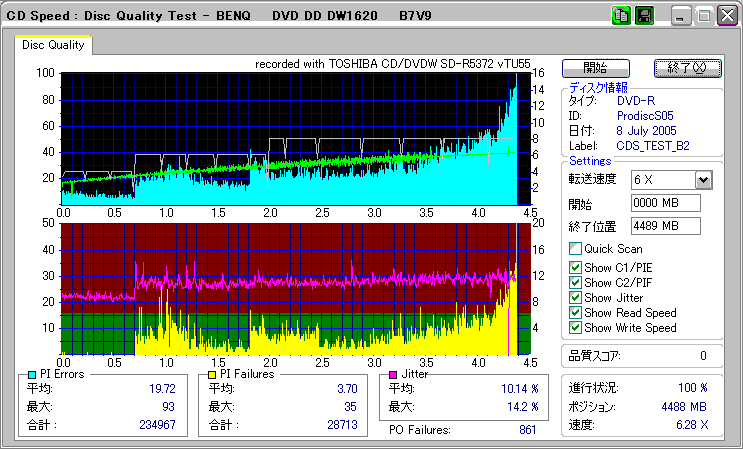
Task: Turn off Show Jitter checkbox
Action: tap(575, 298)
